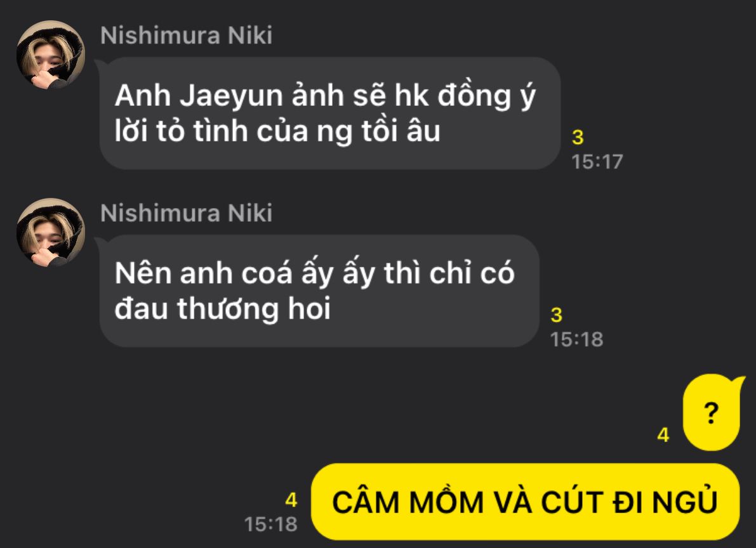Viewport: 756px width, 548px height.
Task: Click the 15:17 timestamp
Action: 597,162
